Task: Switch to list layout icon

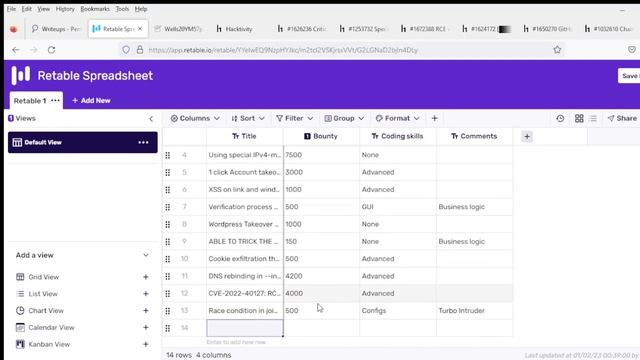Action: [x=593, y=118]
